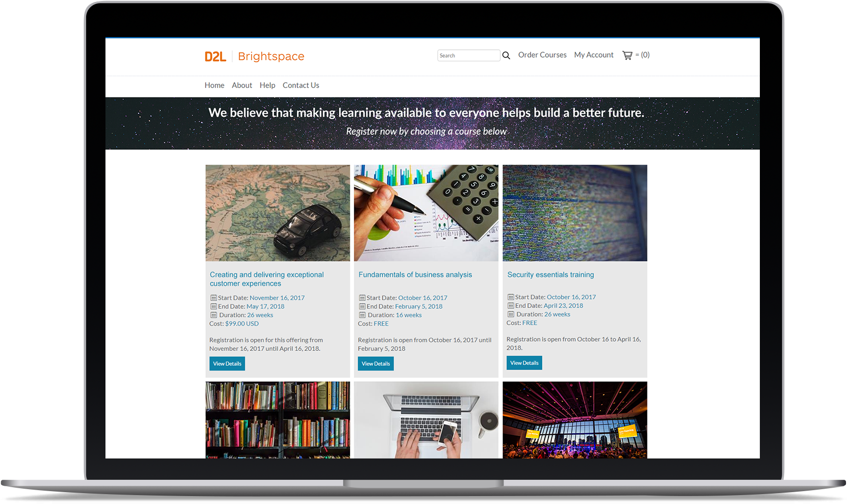Click calendar icon beside May 17, 2018 end date
This screenshot has width=847, height=504.
[214, 307]
